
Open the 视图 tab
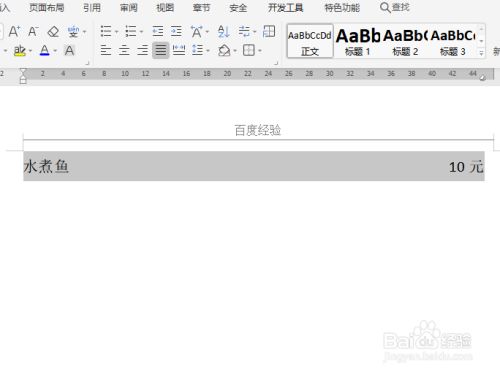(x=165, y=7)
